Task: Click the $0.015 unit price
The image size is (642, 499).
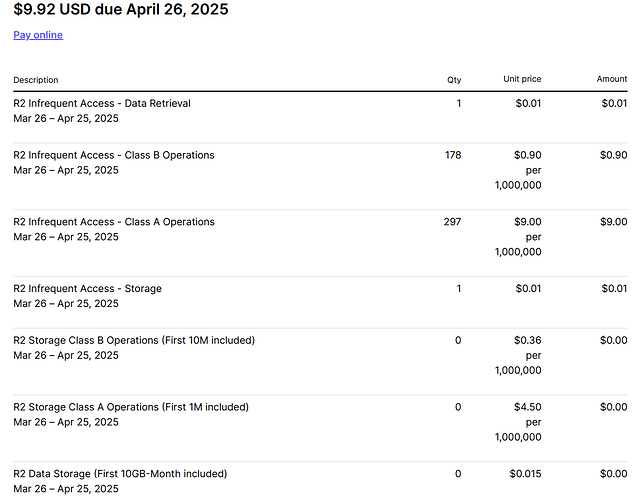Action: [x=525, y=474]
